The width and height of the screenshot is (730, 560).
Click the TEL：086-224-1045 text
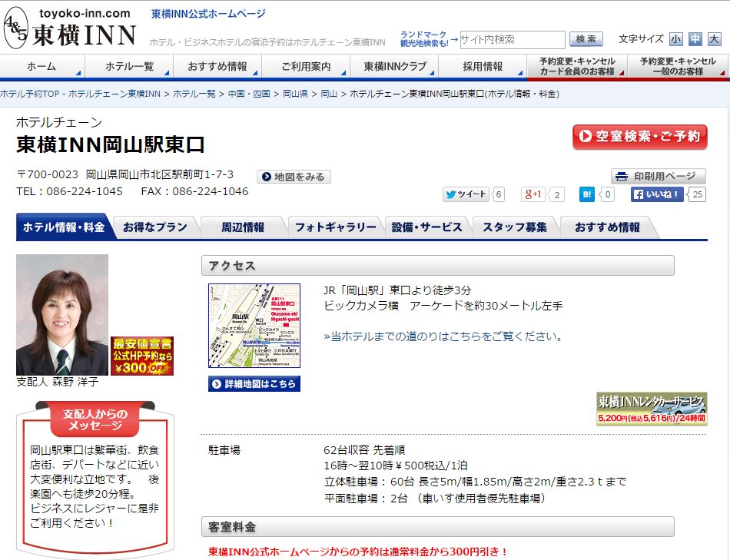[69, 191]
